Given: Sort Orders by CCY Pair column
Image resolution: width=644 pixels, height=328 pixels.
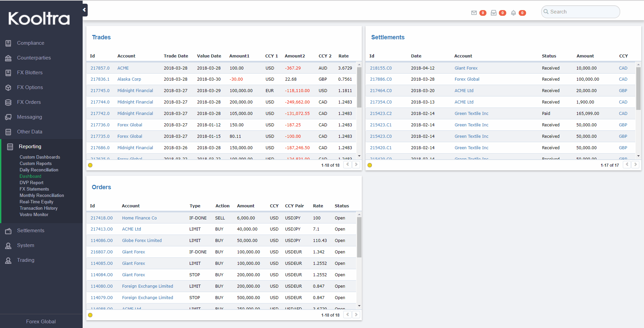Looking at the screenshot, I should [x=294, y=206].
